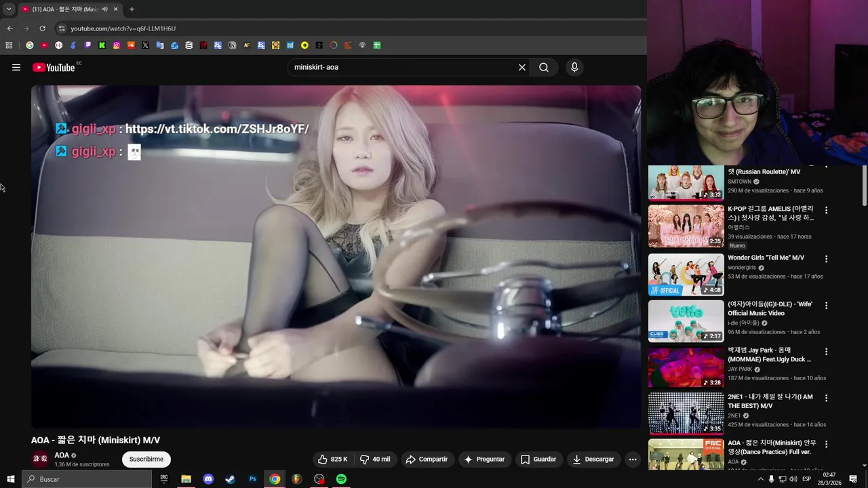Viewport: 868px width, 488px height.
Task: Open the YouTube guide hamburger menu
Action: (x=16, y=67)
